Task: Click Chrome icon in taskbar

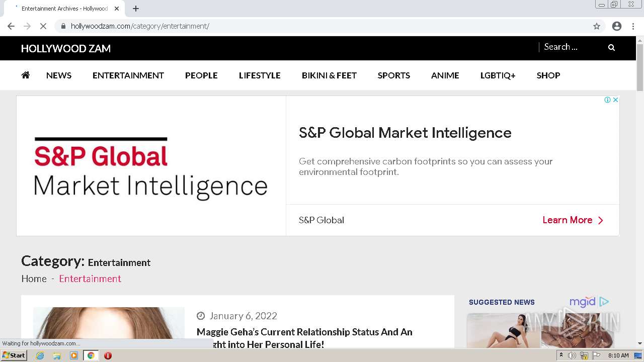Action: point(91,355)
